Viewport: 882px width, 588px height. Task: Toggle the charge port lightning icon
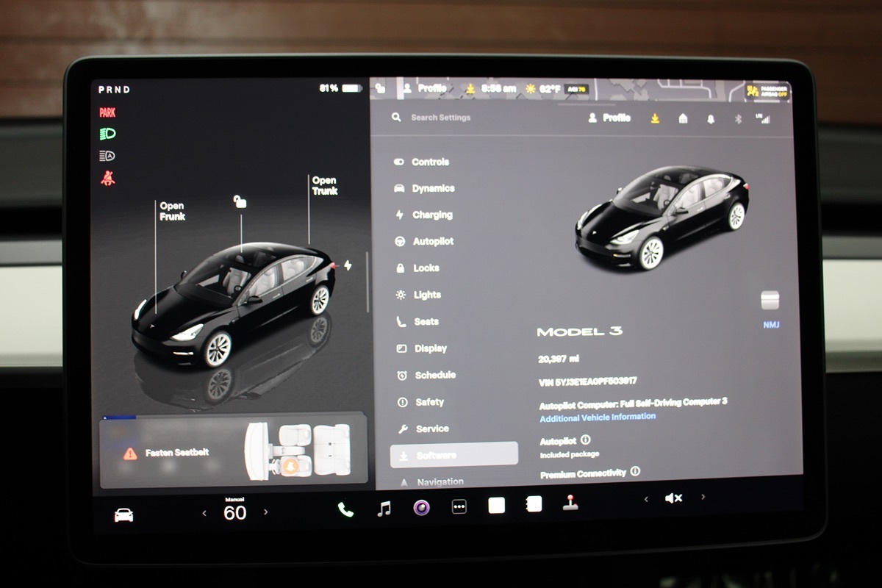[x=348, y=265]
